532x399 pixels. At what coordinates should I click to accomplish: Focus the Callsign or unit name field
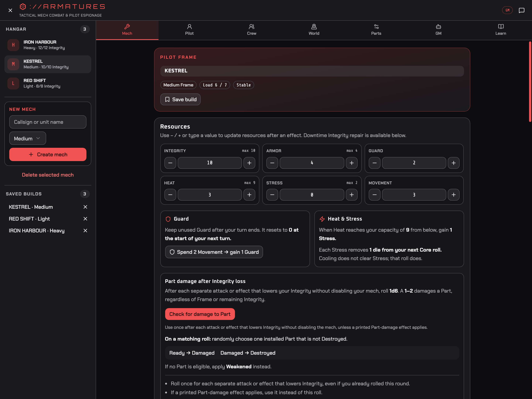tap(48, 122)
